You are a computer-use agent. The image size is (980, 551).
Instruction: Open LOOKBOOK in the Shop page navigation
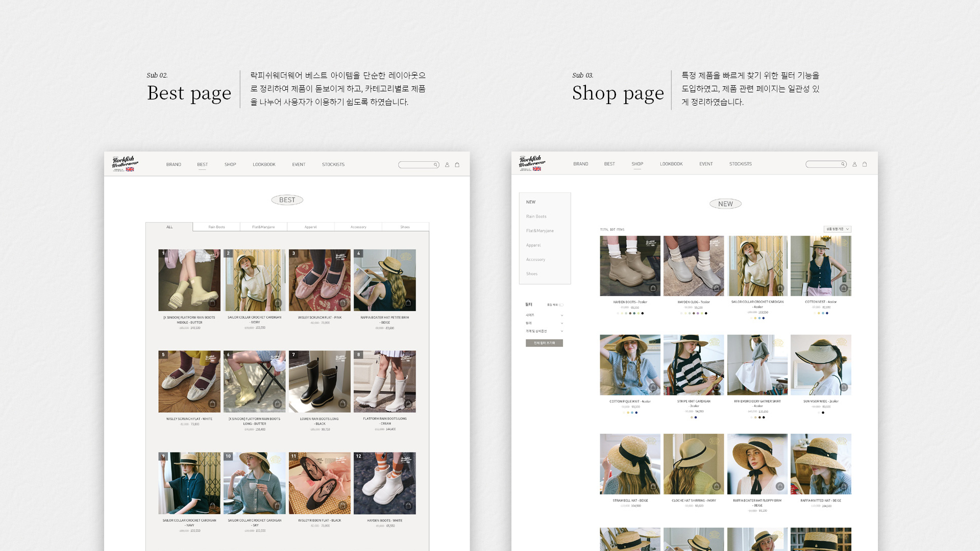click(671, 164)
